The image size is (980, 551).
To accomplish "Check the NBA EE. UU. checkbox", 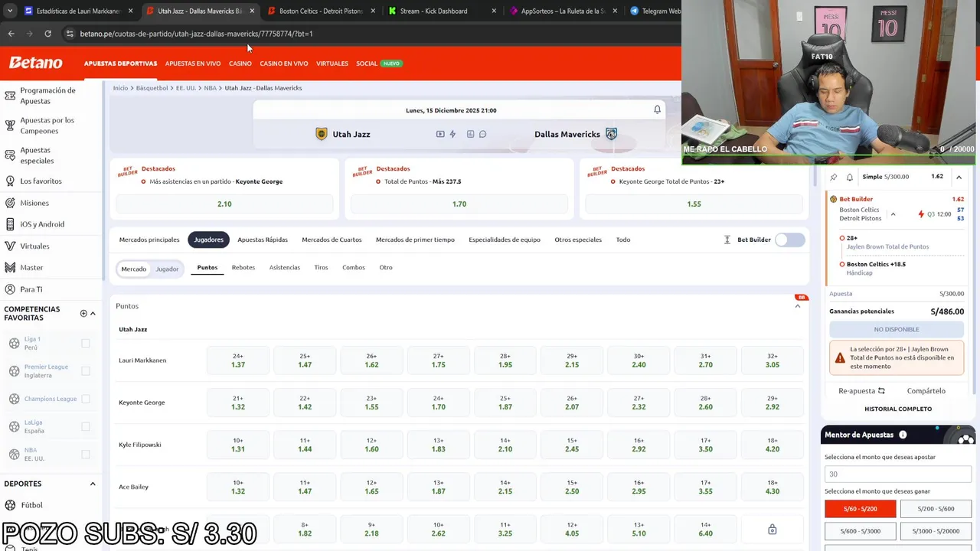I will (86, 454).
